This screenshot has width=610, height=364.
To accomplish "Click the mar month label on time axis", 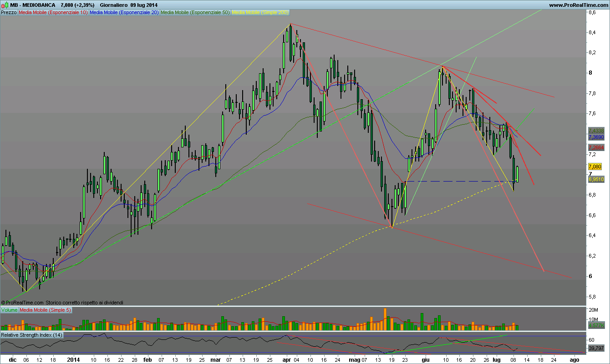I will click(215, 359).
